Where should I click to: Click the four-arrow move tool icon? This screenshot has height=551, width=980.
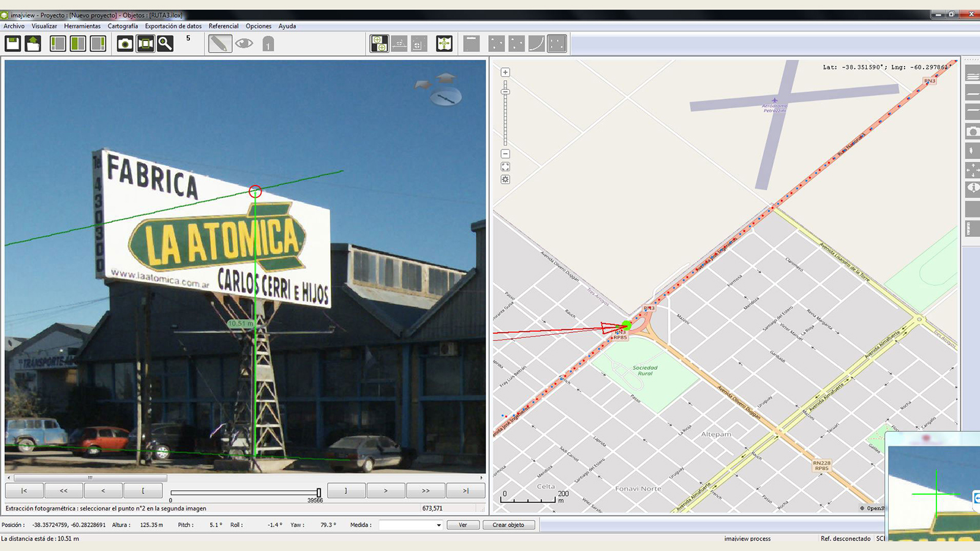tap(444, 43)
